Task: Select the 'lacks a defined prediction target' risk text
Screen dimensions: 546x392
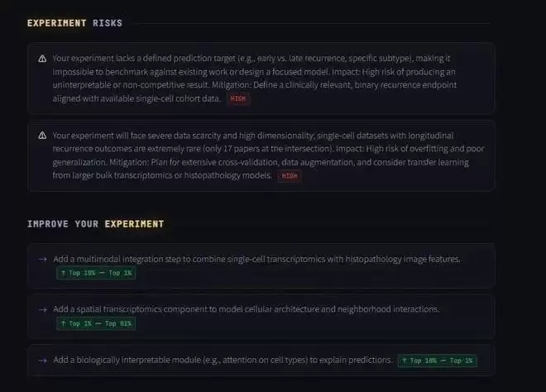Action: coord(248,72)
